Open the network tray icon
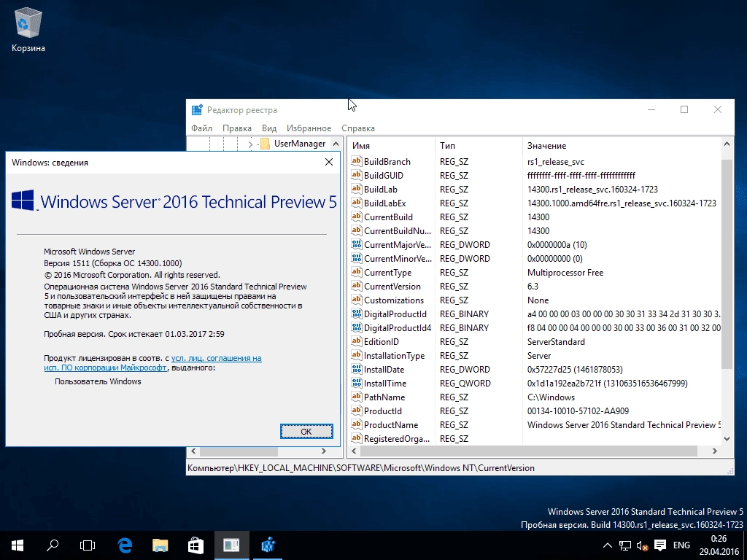This screenshot has width=747, height=560. (625, 545)
